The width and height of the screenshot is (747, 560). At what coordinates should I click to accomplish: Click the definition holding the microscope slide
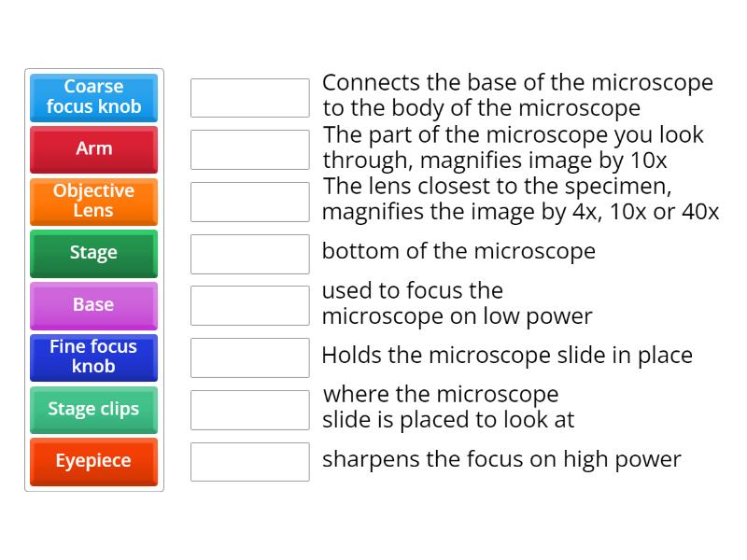507,355
